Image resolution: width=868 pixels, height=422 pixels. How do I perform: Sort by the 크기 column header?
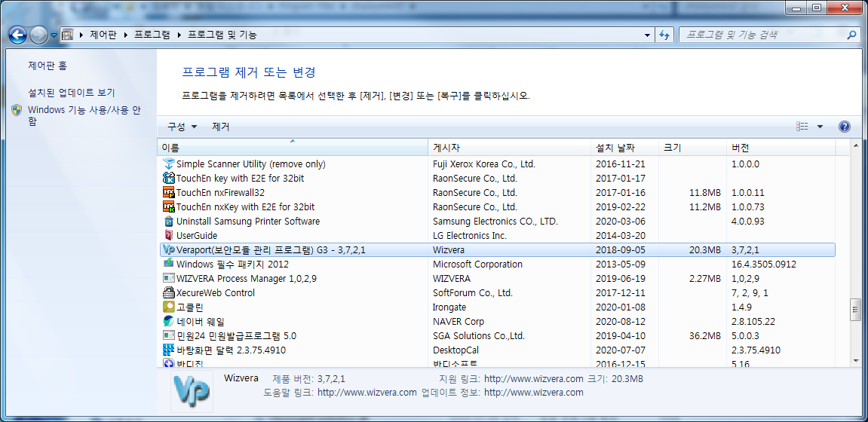pyautogui.click(x=692, y=148)
